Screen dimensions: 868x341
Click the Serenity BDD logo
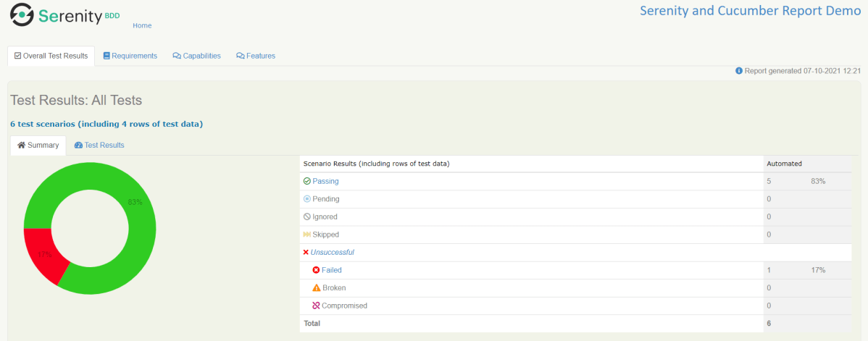pyautogui.click(x=65, y=14)
